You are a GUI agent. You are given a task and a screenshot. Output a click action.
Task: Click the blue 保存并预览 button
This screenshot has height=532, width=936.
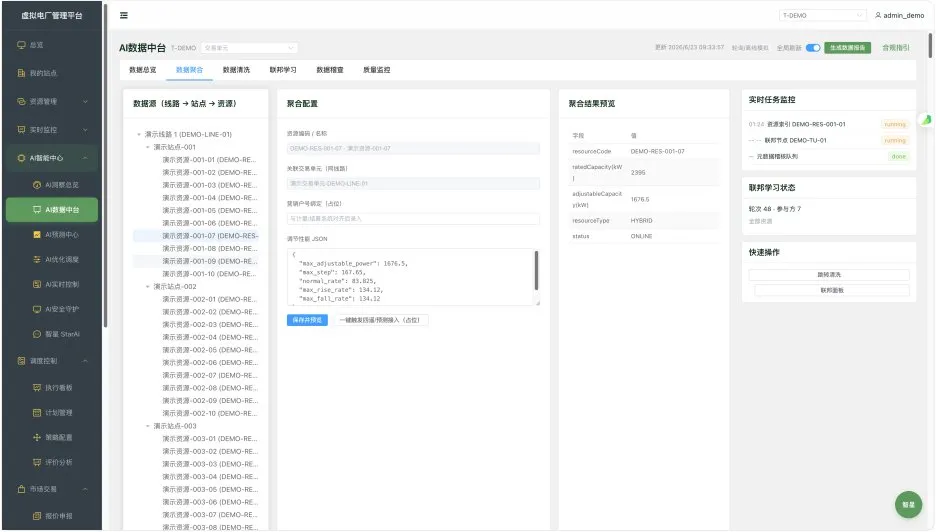[x=307, y=320]
